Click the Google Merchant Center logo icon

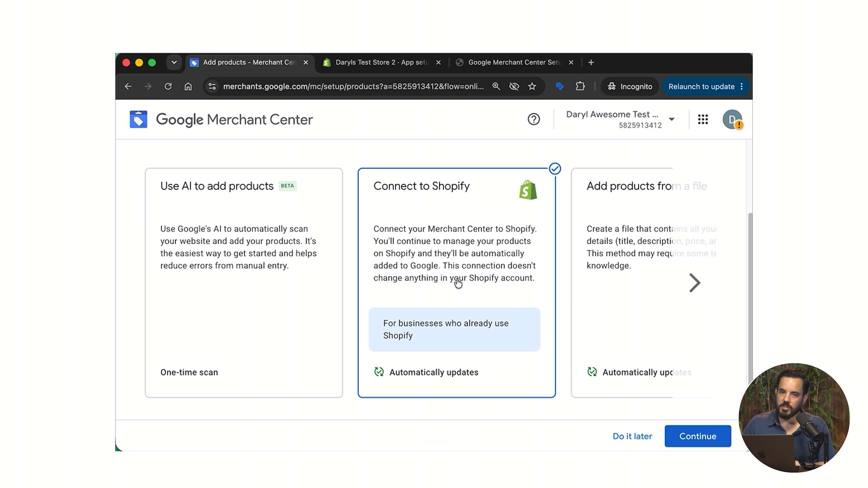click(x=138, y=119)
